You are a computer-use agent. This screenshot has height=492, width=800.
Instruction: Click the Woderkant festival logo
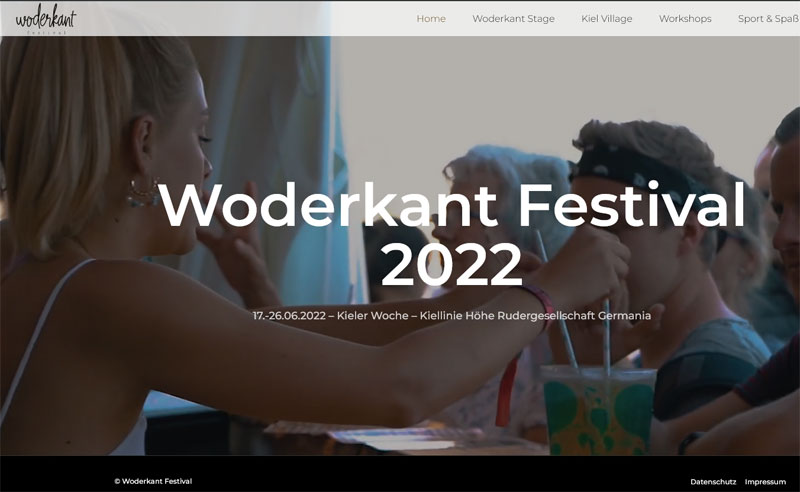[x=45, y=19]
